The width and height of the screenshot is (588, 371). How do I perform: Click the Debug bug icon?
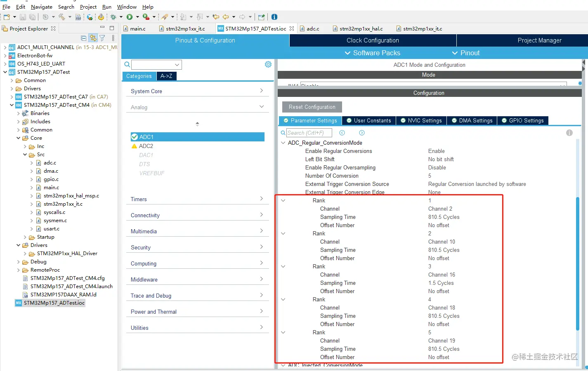point(113,17)
